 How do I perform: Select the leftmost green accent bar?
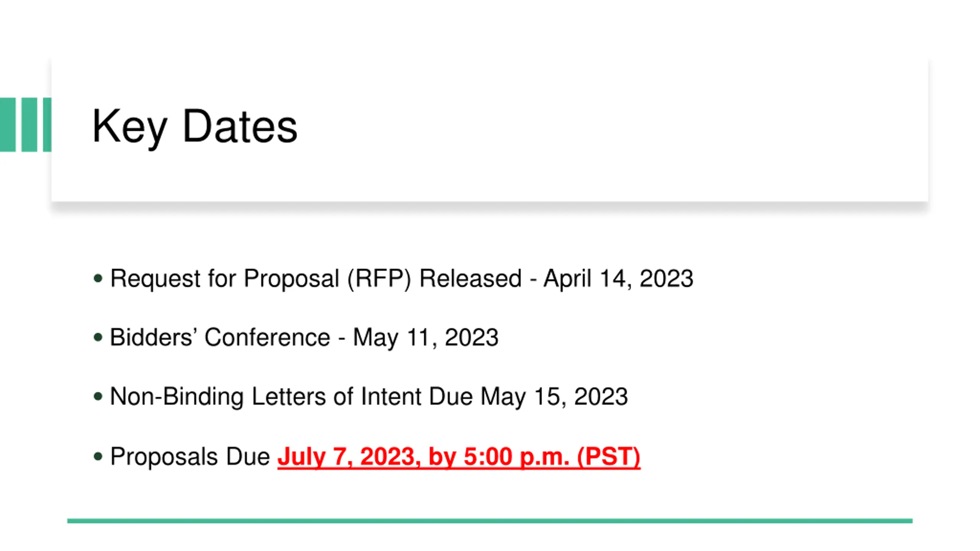point(8,125)
